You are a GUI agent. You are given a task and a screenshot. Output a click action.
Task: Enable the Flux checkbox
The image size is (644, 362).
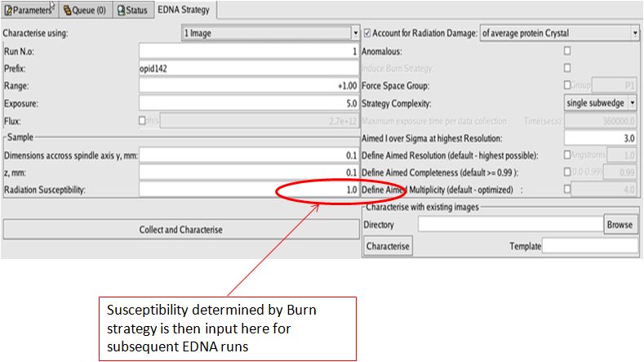pyautogui.click(x=142, y=120)
